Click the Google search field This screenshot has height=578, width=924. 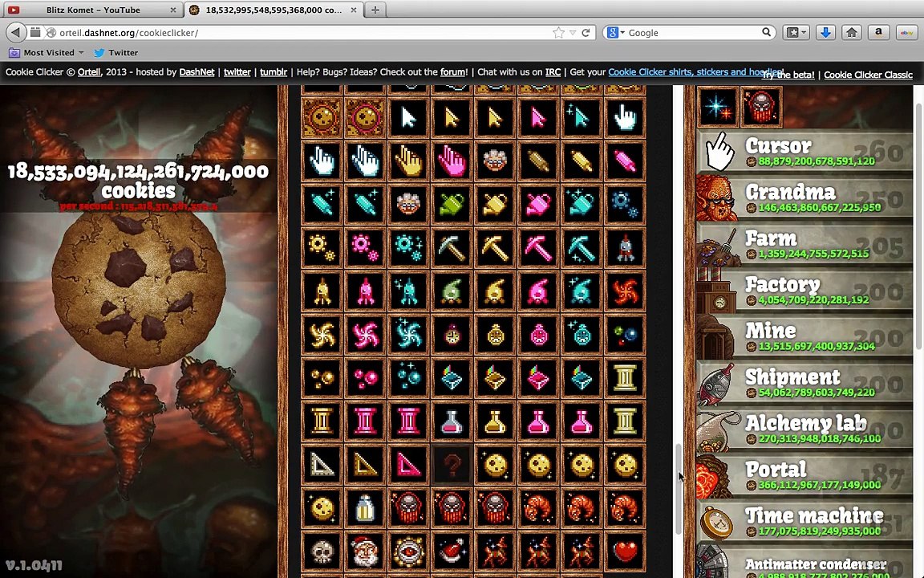[x=694, y=33]
